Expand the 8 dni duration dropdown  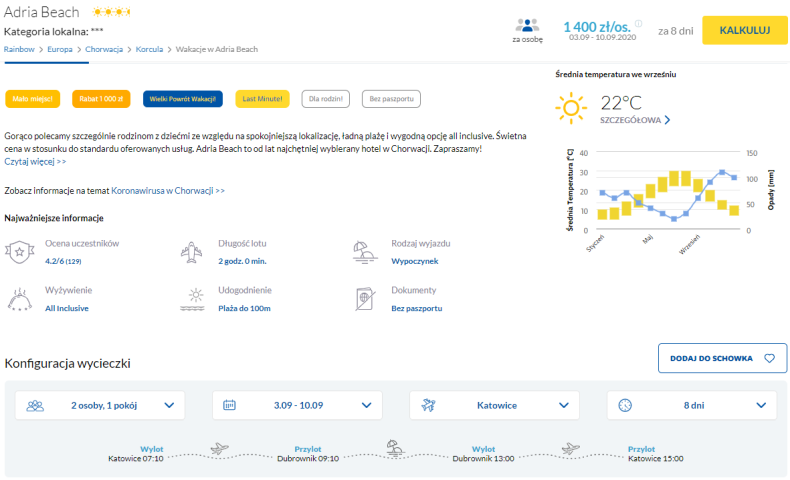[692, 405]
